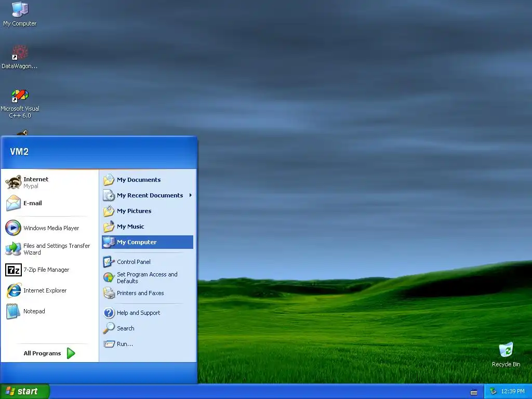The image size is (532, 399).
Task: Click the Search magnifying glass icon
Action: [109, 328]
